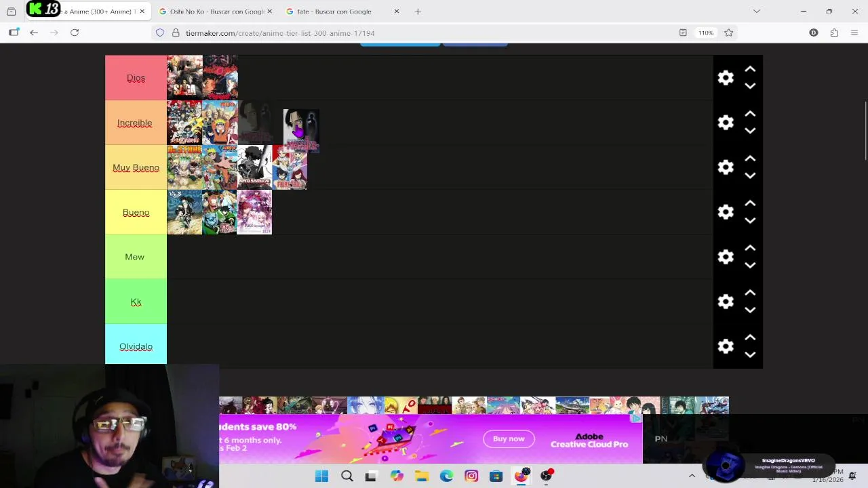Click the Muy Bueno tier label
The height and width of the screenshot is (488, 868).
click(x=136, y=167)
